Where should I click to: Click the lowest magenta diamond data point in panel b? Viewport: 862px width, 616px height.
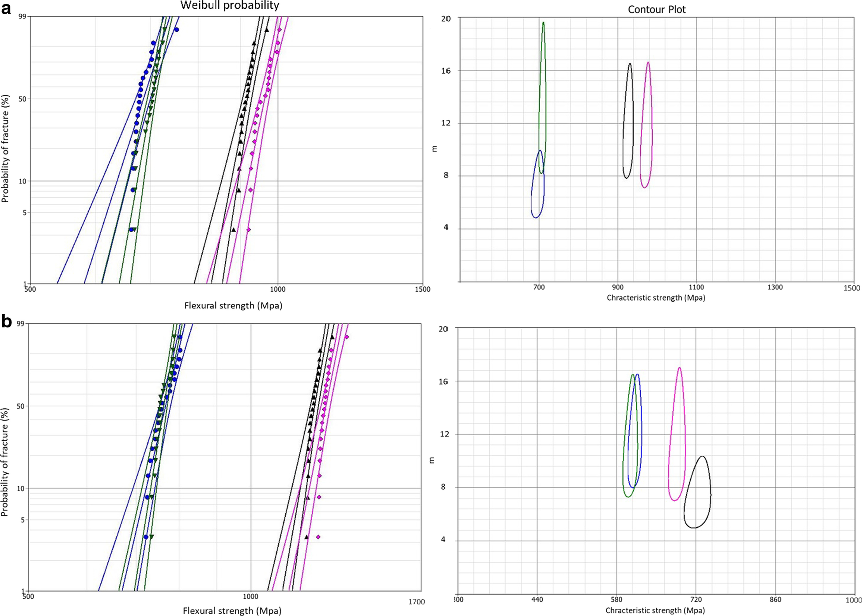pyautogui.click(x=318, y=537)
